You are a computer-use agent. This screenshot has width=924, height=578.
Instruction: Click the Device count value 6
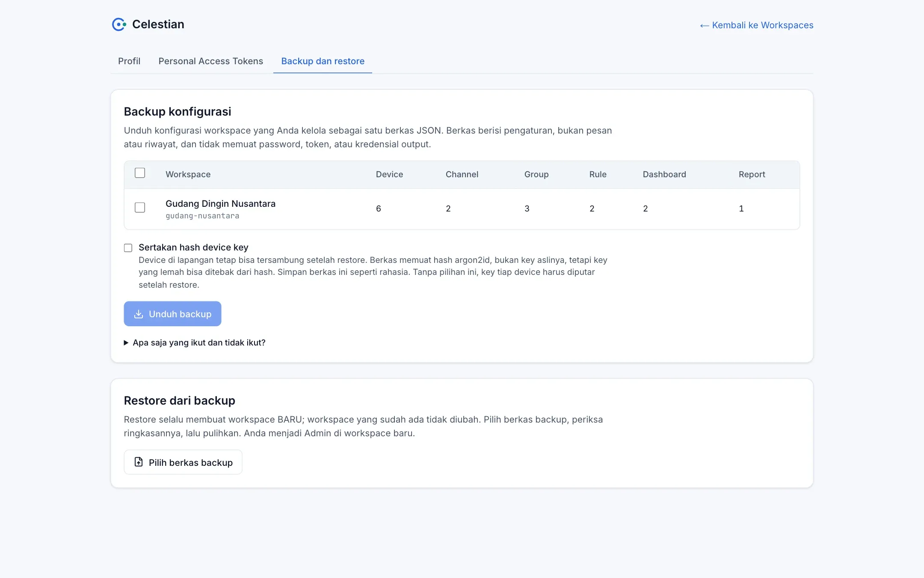click(379, 209)
